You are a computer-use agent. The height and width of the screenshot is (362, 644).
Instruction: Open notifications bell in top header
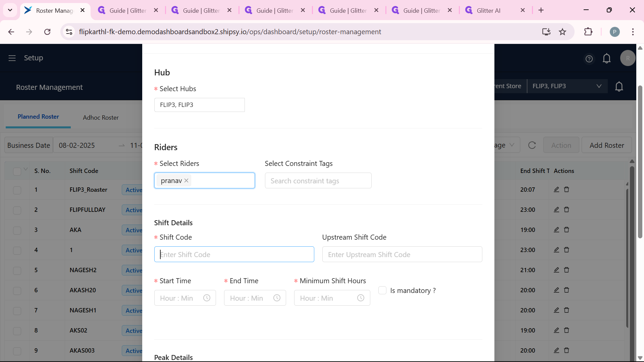point(606,58)
